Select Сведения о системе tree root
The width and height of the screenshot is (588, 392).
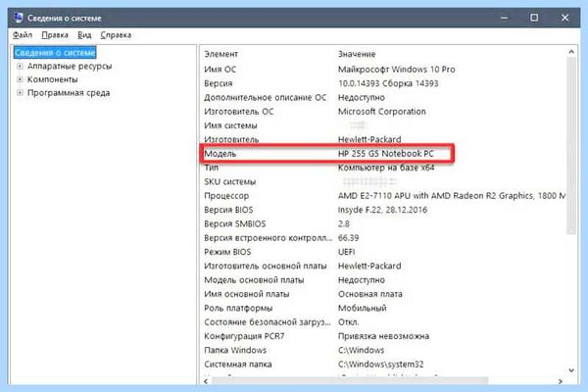(55, 53)
